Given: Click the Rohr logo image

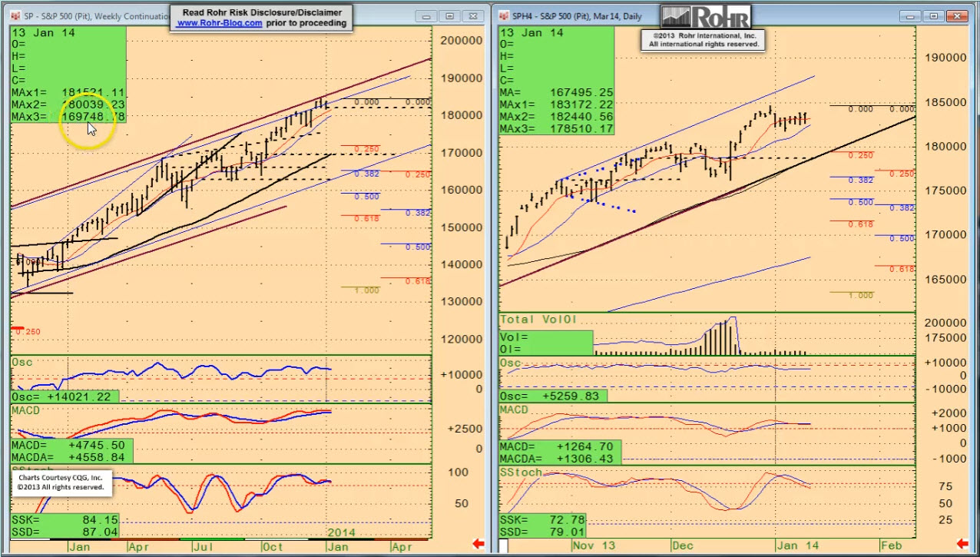Looking at the screenshot, I should point(706,17).
